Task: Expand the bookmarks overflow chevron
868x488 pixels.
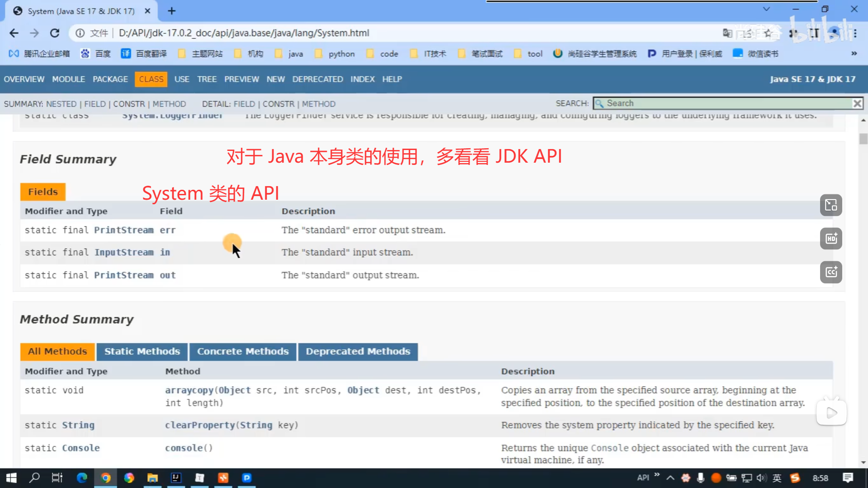Action: click(x=854, y=53)
